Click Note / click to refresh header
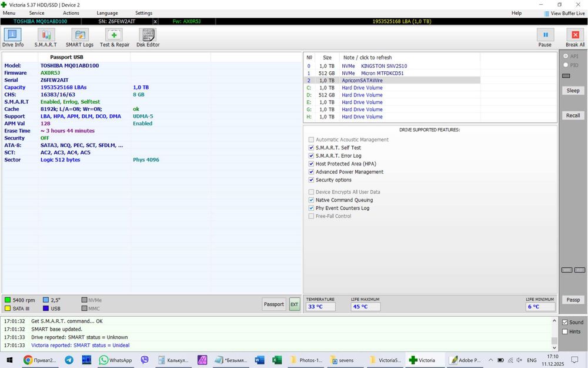 (367, 58)
